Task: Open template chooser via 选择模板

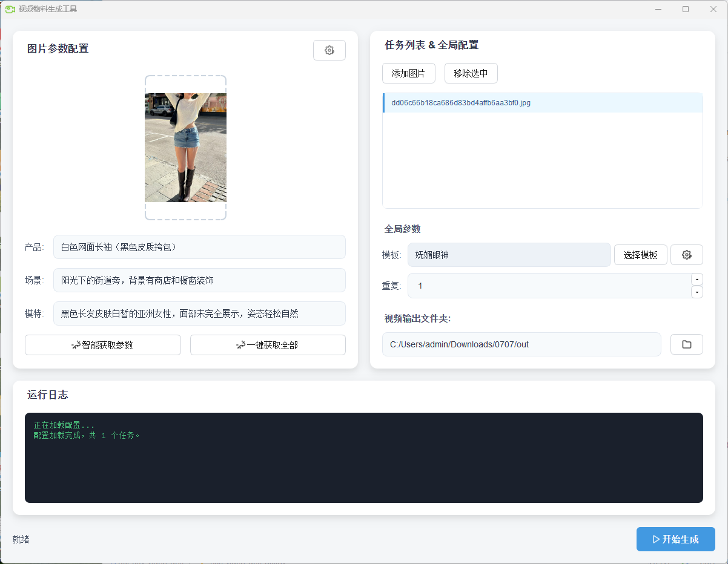Action: [x=640, y=255]
